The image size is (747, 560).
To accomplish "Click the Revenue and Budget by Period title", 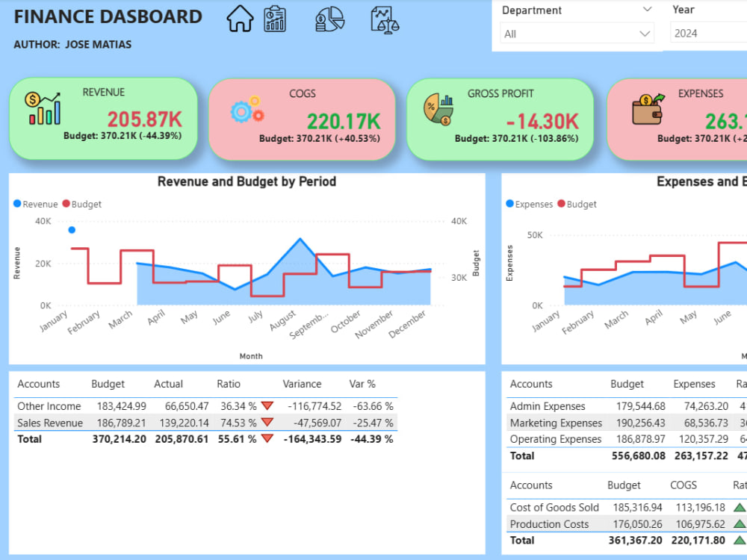I will 247,181.
